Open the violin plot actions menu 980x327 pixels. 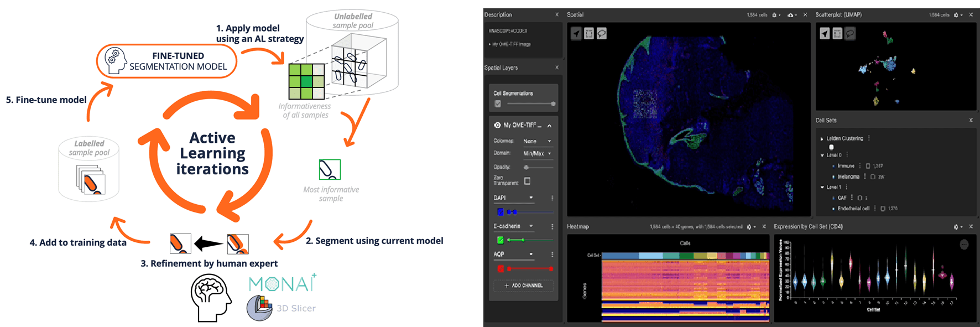click(964, 245)
